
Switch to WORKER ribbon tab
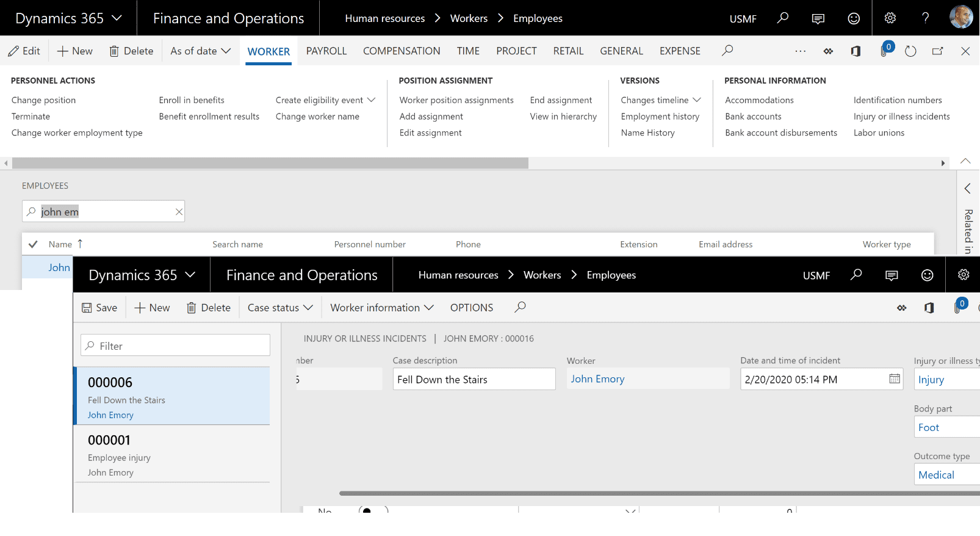coord(268,52)
